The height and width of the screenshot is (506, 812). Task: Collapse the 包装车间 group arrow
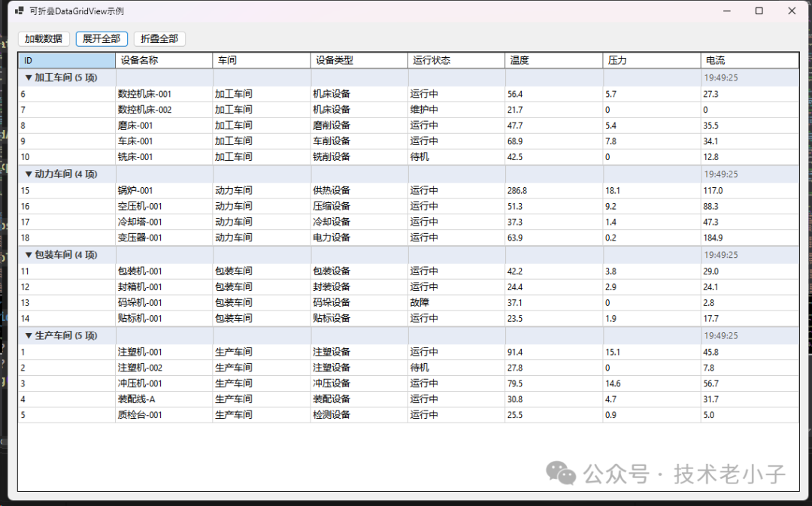pos(29,255)
